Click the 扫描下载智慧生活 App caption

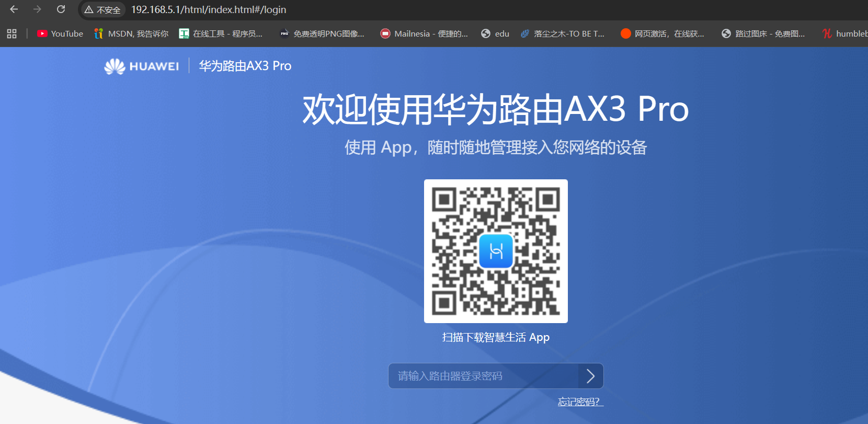[496, 337]
